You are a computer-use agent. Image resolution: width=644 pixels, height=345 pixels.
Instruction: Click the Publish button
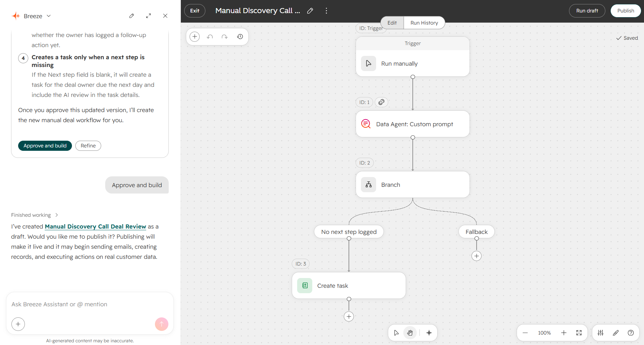[x=626, y=11]
